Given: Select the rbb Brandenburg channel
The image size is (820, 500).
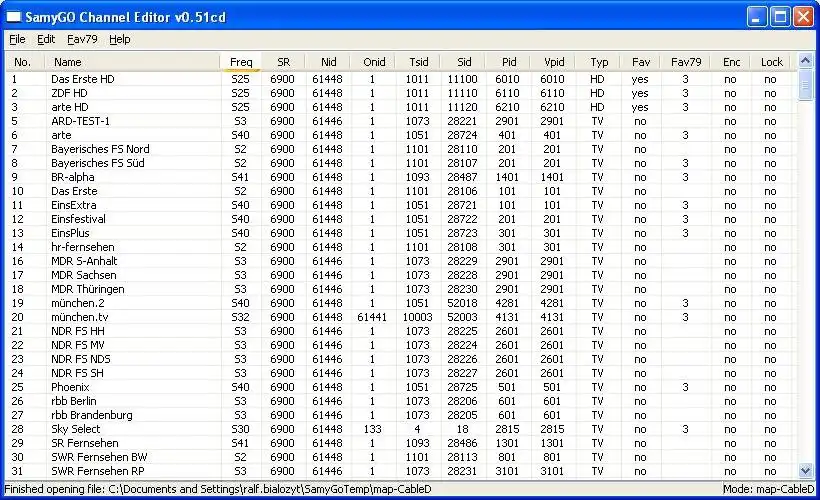Looking at the screenshot, I should coord(92,415).
